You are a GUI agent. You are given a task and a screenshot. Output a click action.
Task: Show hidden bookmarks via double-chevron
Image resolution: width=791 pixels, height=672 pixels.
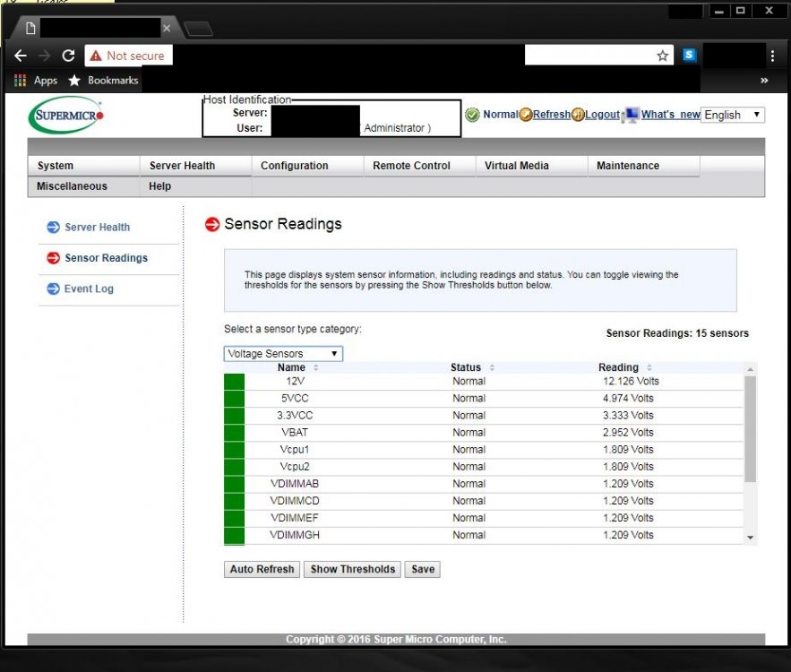pos(764,81)
